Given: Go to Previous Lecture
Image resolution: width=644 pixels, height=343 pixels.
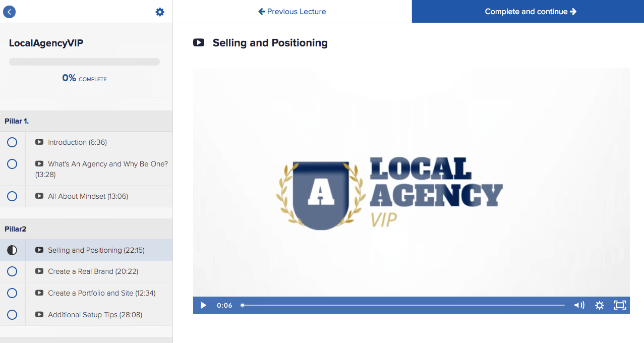Looking at the screenshot, I should coord(292,12).
